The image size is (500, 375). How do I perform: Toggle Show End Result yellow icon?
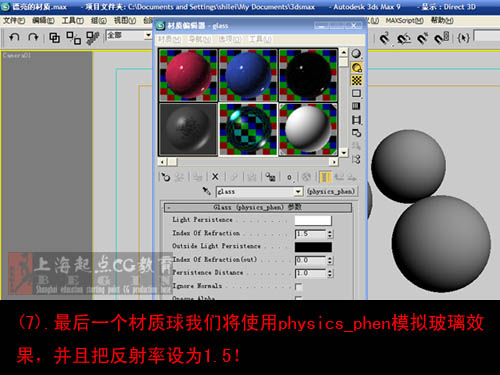pyautogui.click(x=325, y=177)
